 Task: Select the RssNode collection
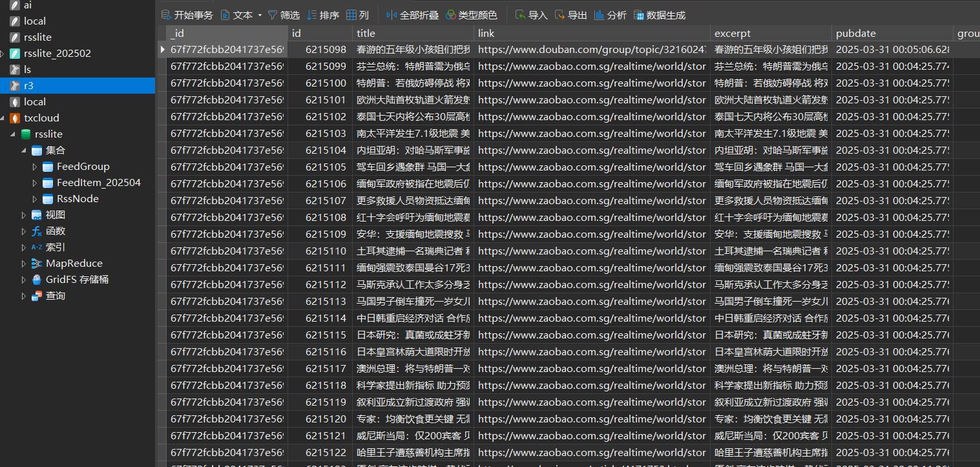point(78,199)
